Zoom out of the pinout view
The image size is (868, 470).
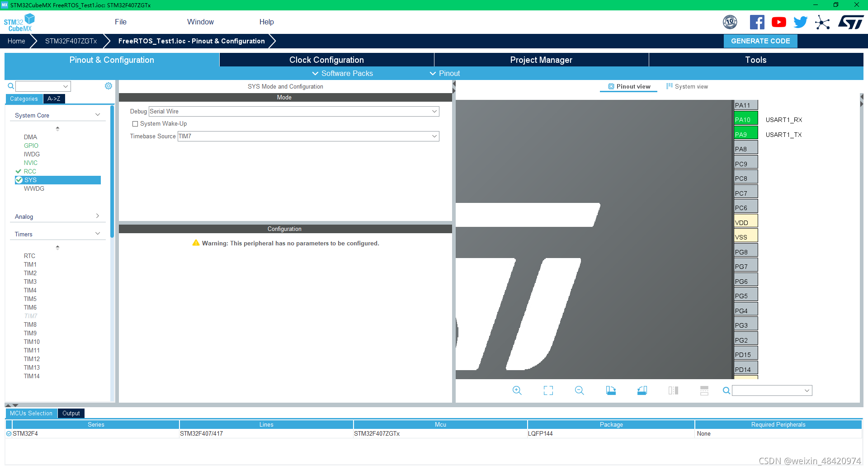coord(580,390)
